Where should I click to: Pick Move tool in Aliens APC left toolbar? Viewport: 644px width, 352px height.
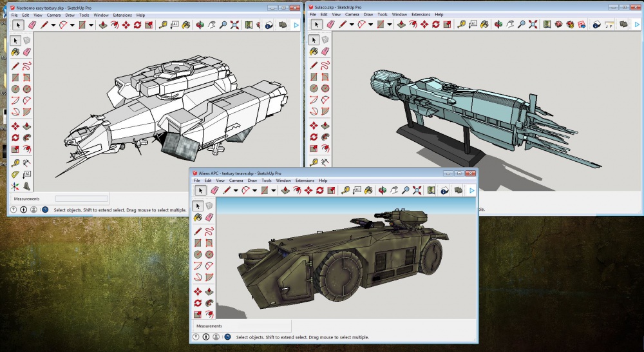[x=198, y=291]
